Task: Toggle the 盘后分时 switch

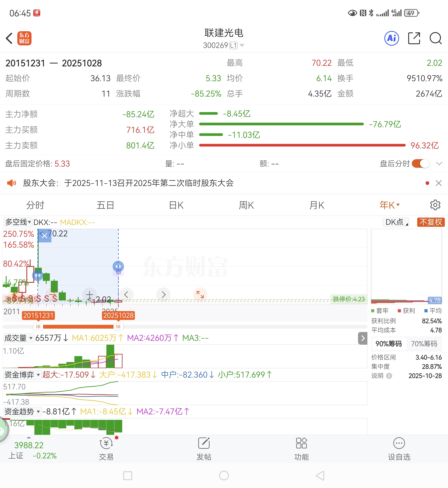Action: click(x=420, y=164)
